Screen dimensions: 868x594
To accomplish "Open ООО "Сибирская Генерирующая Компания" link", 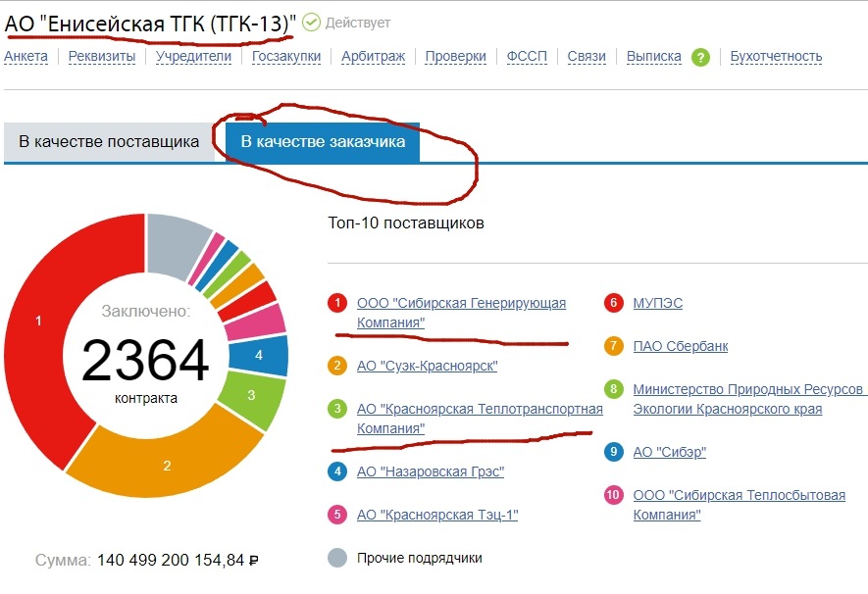I will (x=461, y=313).
